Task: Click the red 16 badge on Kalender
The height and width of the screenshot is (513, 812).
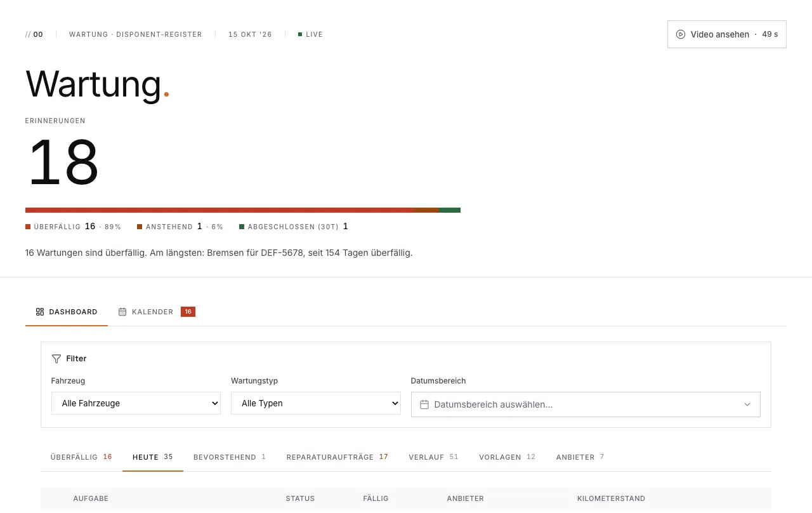Action: coord(188,312)
